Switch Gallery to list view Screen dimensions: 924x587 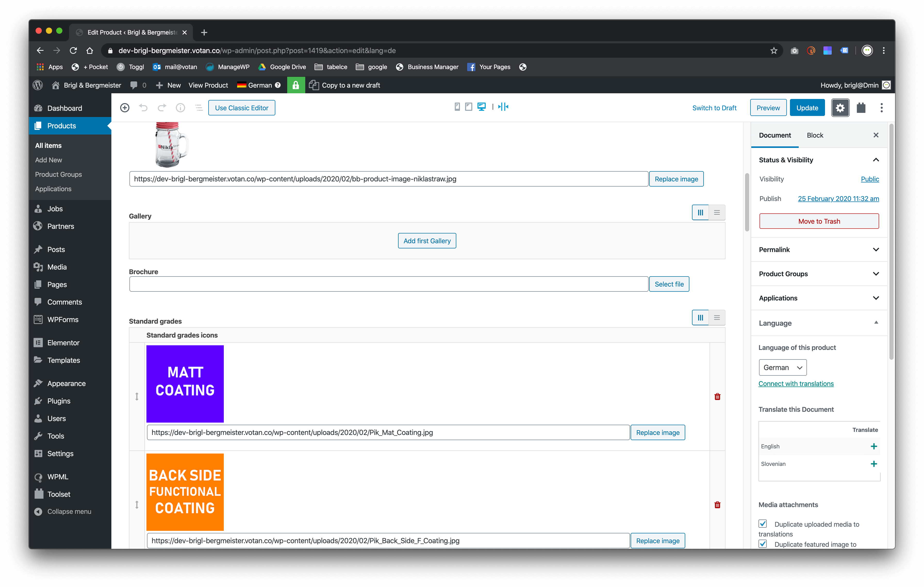pyautogui.click(x=716, y=212)
